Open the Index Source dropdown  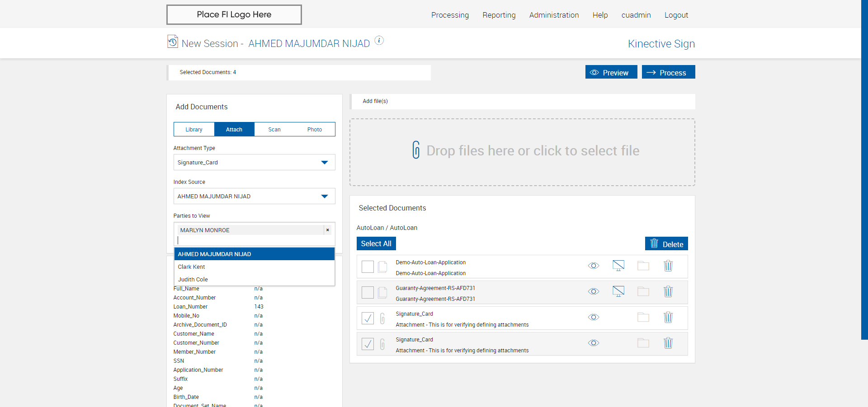254,196
